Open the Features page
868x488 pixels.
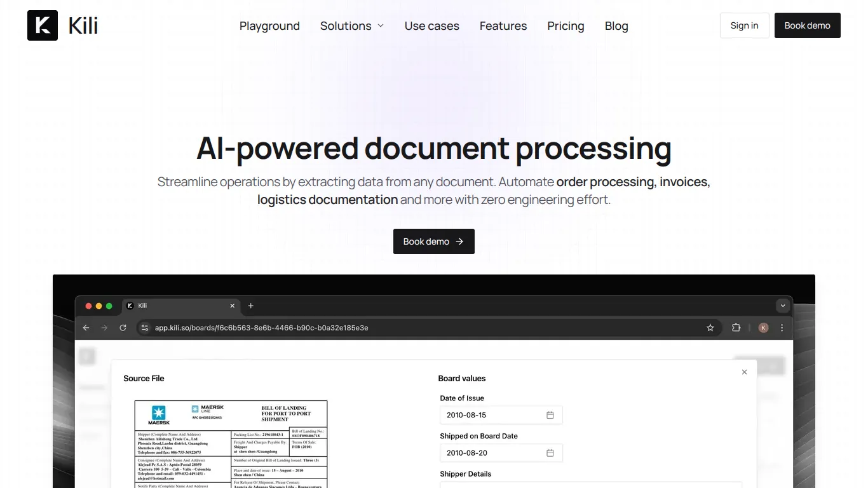(x=503, y=26)
